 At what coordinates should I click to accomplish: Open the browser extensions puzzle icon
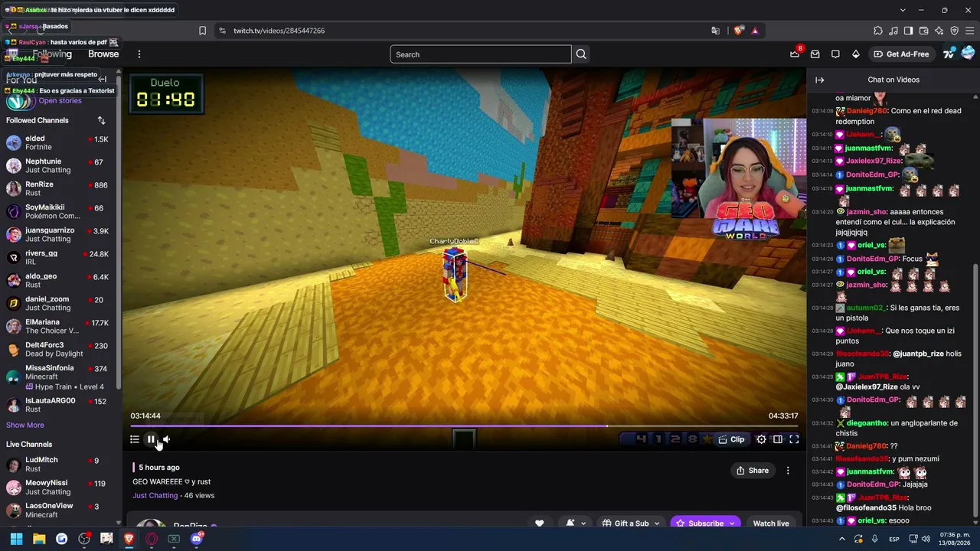[x=878, y=31]
